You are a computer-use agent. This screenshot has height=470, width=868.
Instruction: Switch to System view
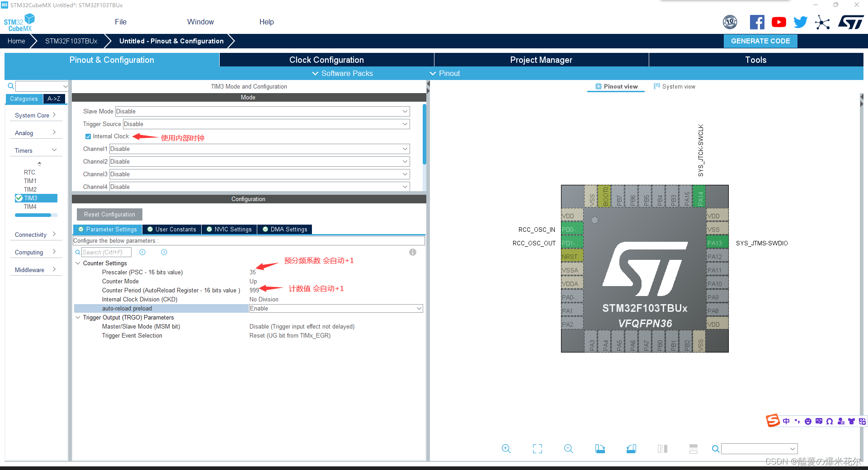tap(674, 86)
